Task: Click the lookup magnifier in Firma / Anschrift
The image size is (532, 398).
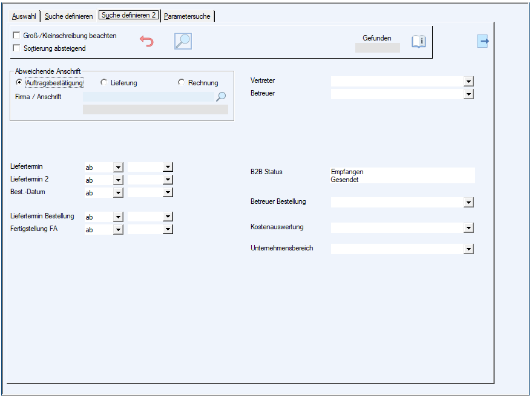Action: (x=221, y=97)
